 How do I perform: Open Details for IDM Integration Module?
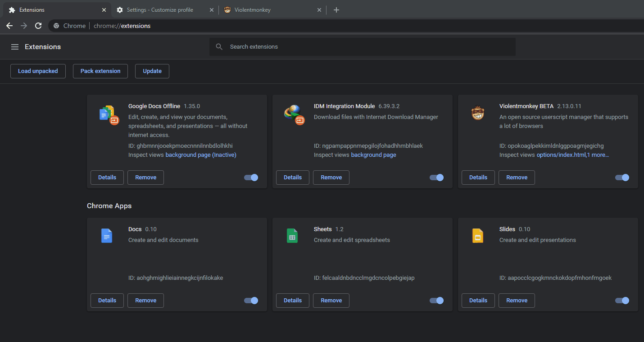pos(293,178)
